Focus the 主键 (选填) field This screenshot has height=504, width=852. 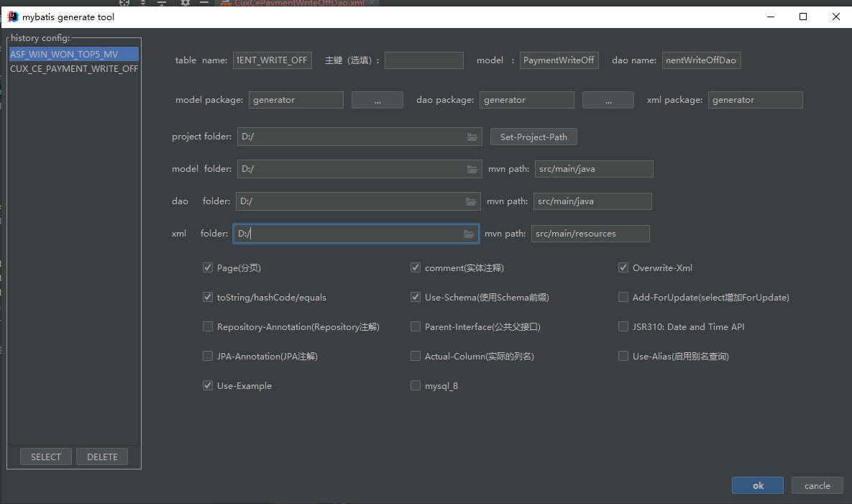click(x=423, y=60)
